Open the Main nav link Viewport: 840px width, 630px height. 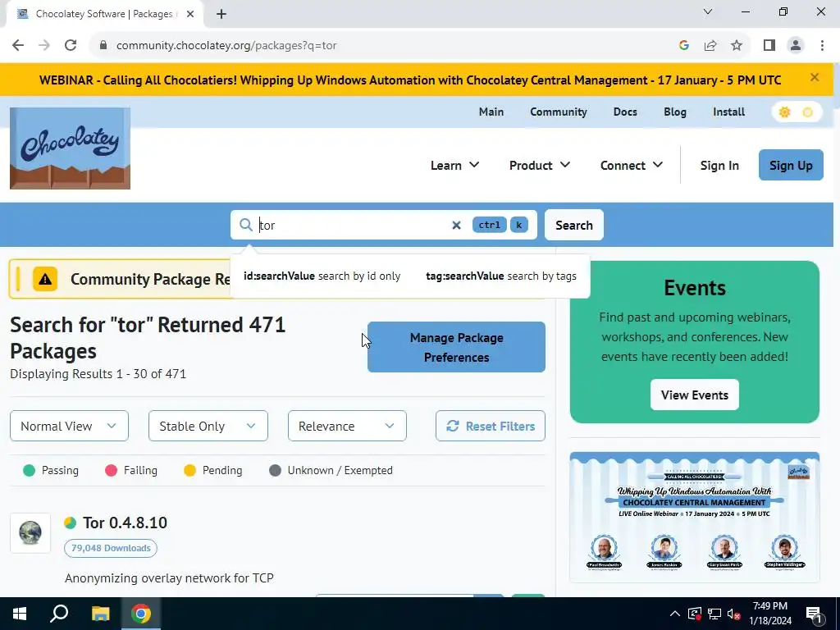tap(491, 112)
